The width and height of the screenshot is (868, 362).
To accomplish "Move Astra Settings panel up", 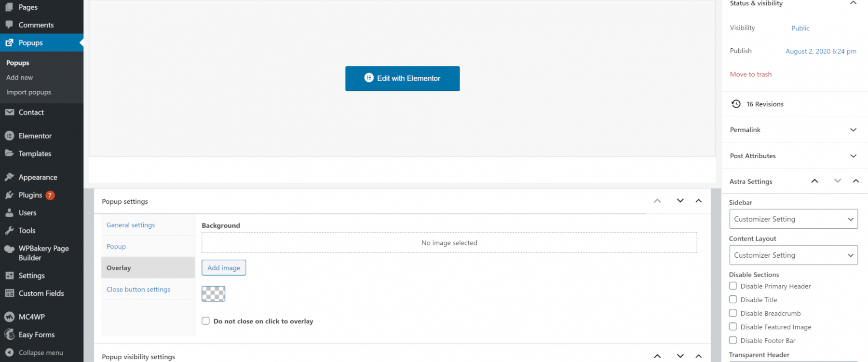I will (x=814, y=181).
